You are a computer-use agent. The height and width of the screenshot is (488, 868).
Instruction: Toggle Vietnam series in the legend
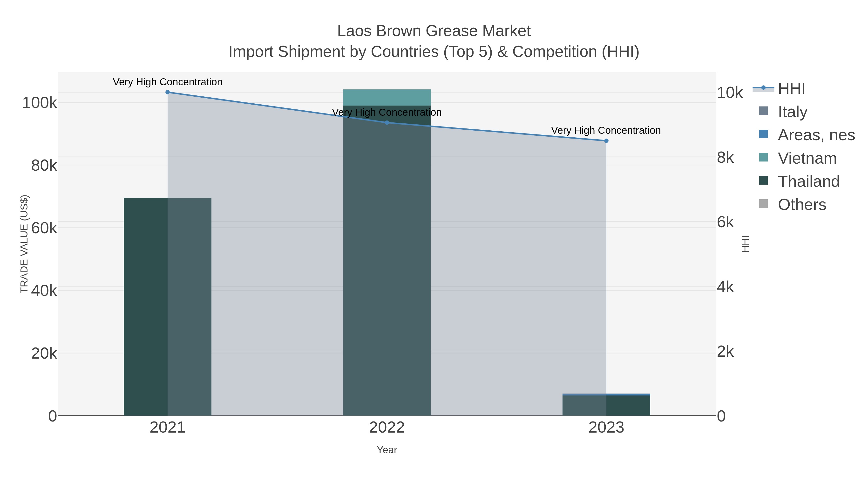pyautogui.click(x=798, y=158)
